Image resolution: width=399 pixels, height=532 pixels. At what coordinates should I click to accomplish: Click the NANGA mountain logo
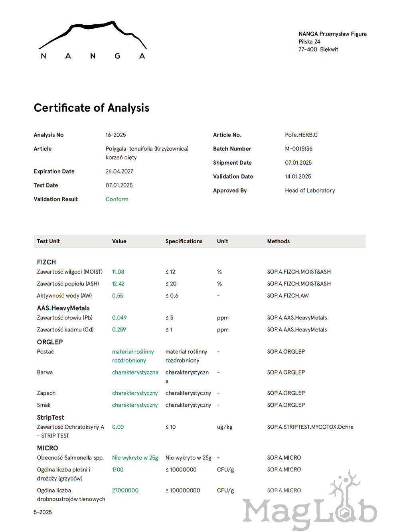[x=93, y=40]
